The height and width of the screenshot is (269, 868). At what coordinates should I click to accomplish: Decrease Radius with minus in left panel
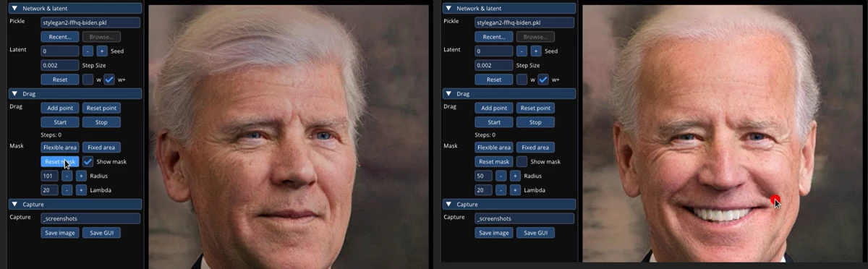[x=67, y=176]
